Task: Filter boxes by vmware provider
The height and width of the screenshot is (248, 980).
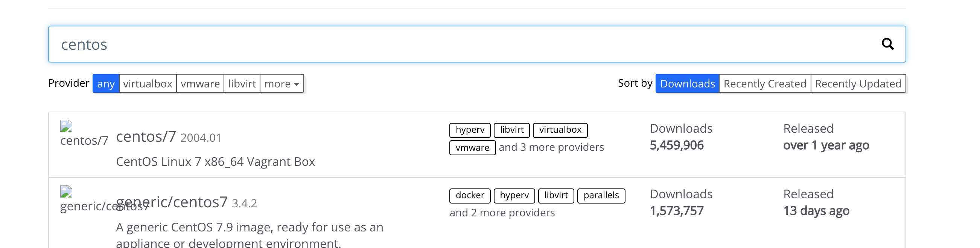Action: 200,83
